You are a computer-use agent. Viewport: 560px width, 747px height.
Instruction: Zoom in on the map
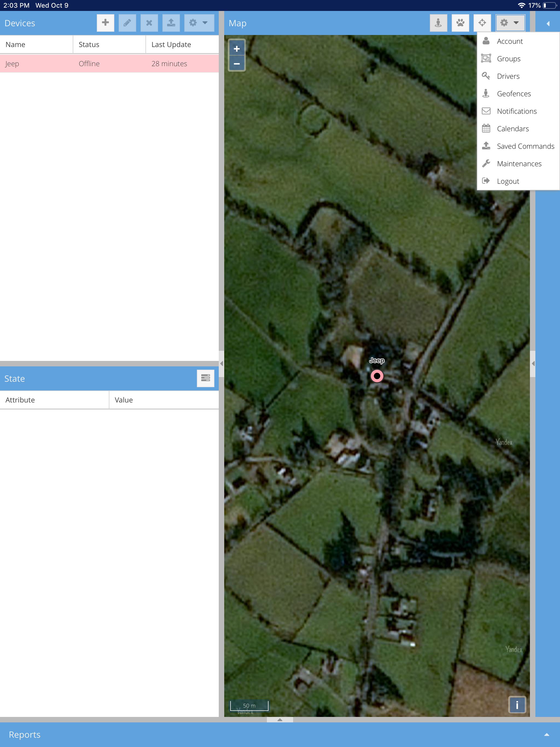pos(237,49)
